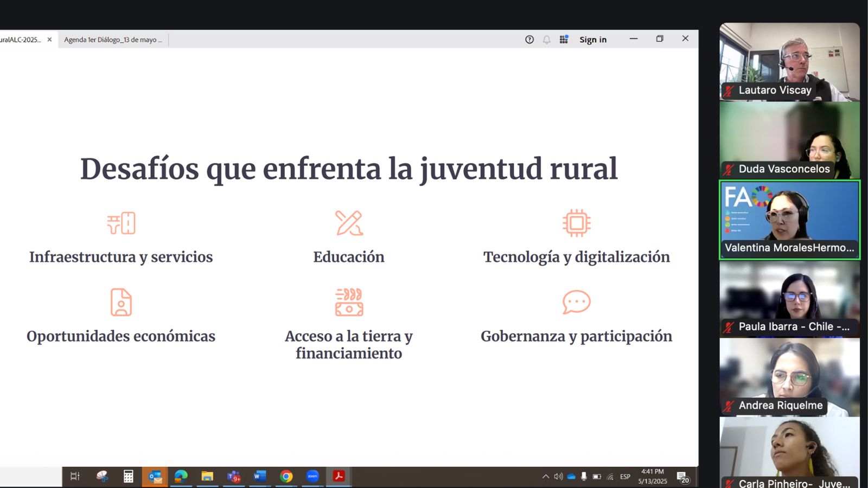Click the ESP language input indicator
The image size is (868, 488).
(x=625, y=477)
